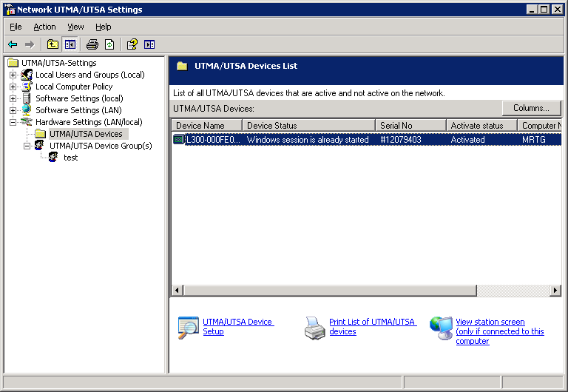Viewport: 568px width, 392px height.
Task: Click the UTMA/UTSA-Settings root folder icon
Action: [13, 63]
